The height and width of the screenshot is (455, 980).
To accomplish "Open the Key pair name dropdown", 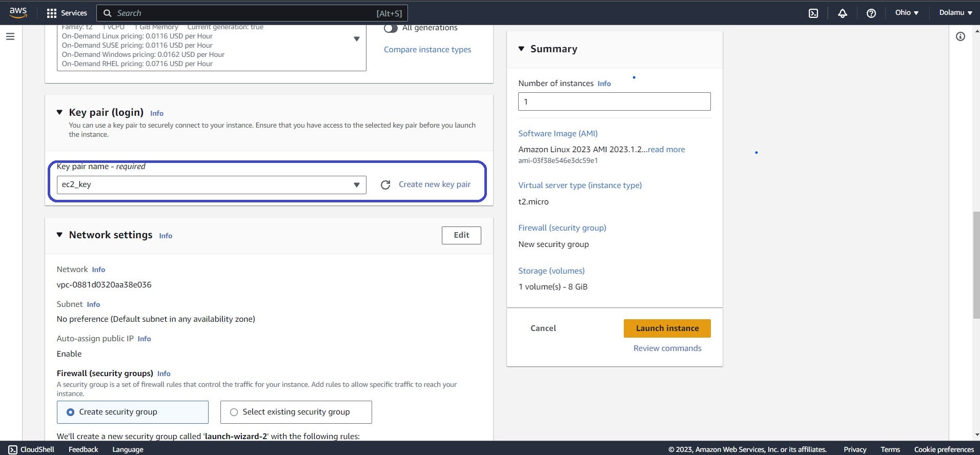I will coord(212,184).
